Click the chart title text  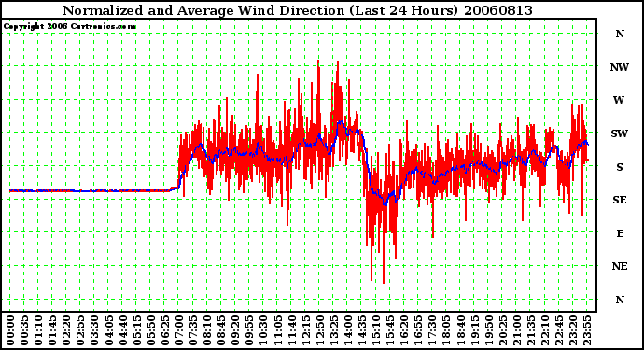[x=298, y=10]
